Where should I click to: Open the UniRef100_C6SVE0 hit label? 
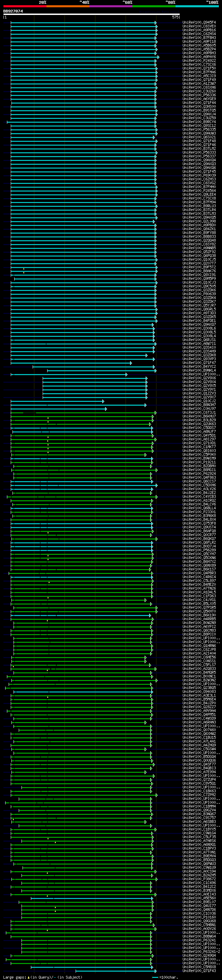(x=199, y=26)
